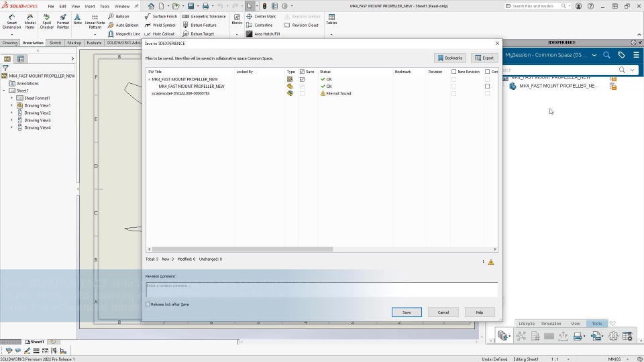Viewport: 644px width, 362px height.
Task: Click the Print icon in quick toolbar
Action: [206, 6]
